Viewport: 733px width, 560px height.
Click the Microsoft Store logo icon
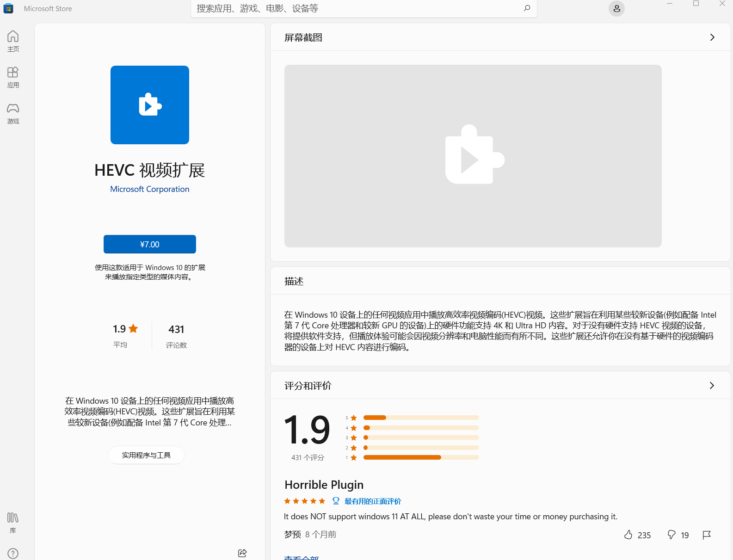tap(8, 8)
